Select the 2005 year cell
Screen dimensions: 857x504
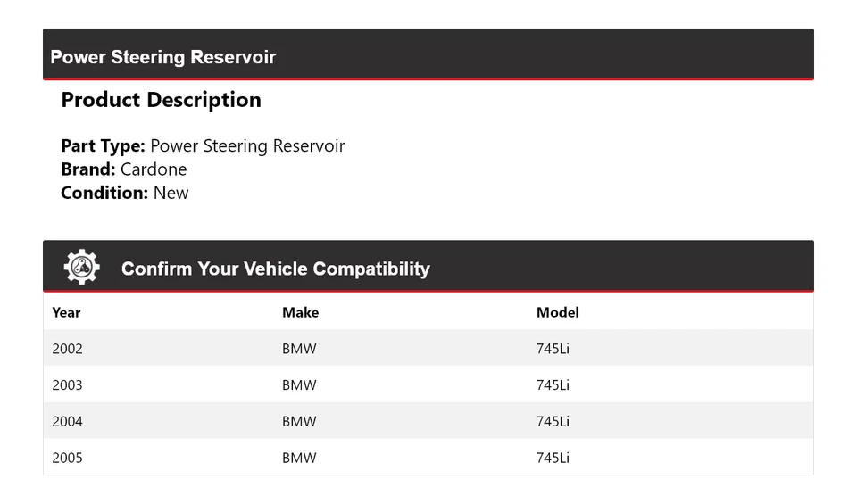coord(67,458)
